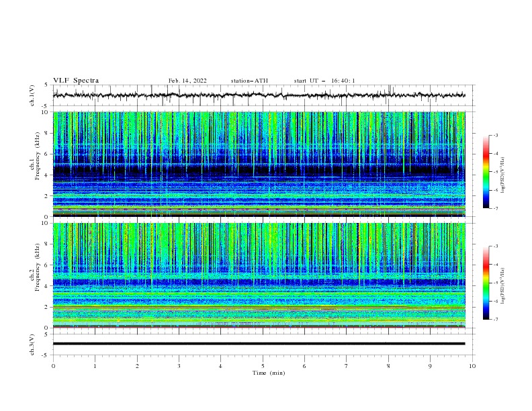Click the ch.1 spectrogram panel

pos(259,164)
